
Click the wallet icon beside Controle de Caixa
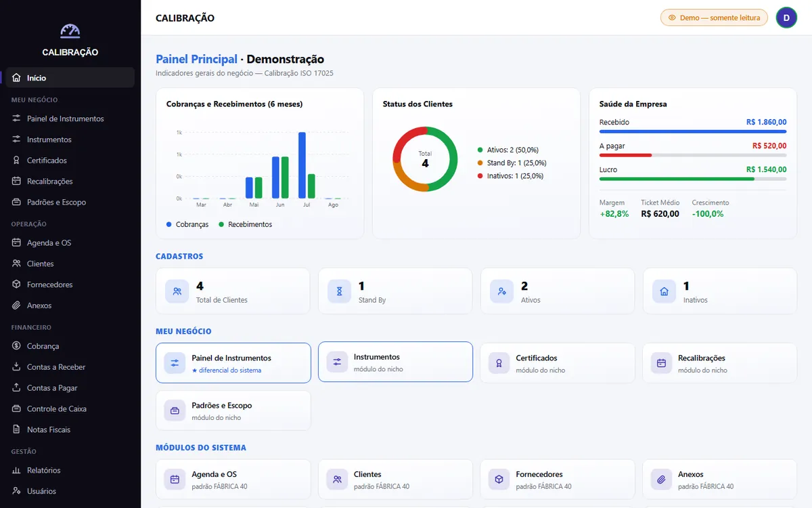[x=16, y=409]
